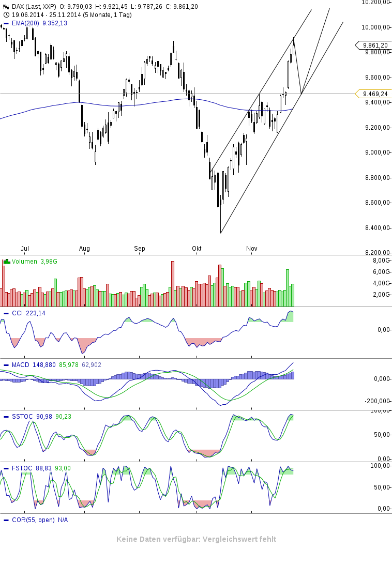Image resolution: width=392 pixels, height=565 pixels.
Task: Click the '9.600,00' price axis label
Action: pyautogui.click(x=377, y=78)
